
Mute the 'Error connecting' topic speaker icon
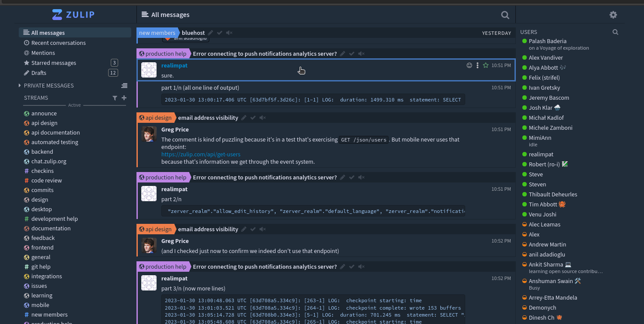pos(361,54)
